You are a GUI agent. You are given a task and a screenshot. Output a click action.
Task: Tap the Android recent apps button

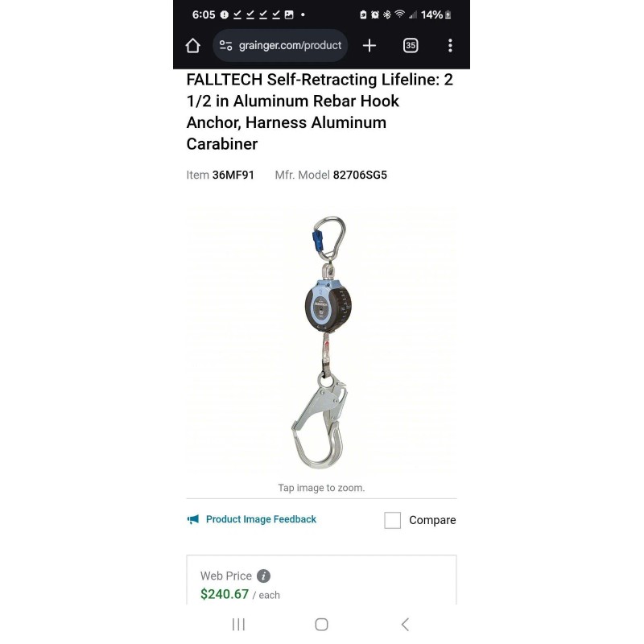pos(238,625)
